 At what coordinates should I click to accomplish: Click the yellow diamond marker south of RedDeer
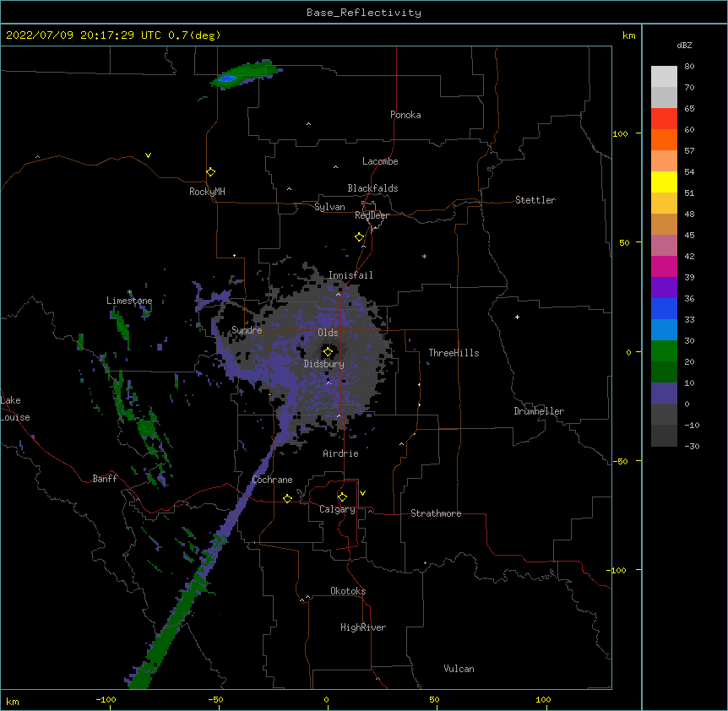pyautogui.click(x=360, y=237)
